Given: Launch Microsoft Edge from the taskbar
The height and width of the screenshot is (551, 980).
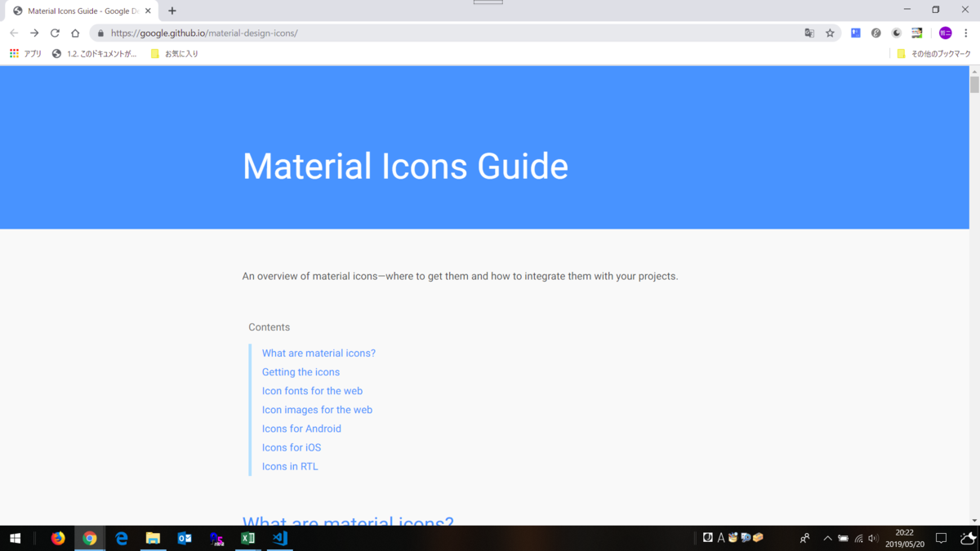Looking at the screenshot, I should [122, 538].
